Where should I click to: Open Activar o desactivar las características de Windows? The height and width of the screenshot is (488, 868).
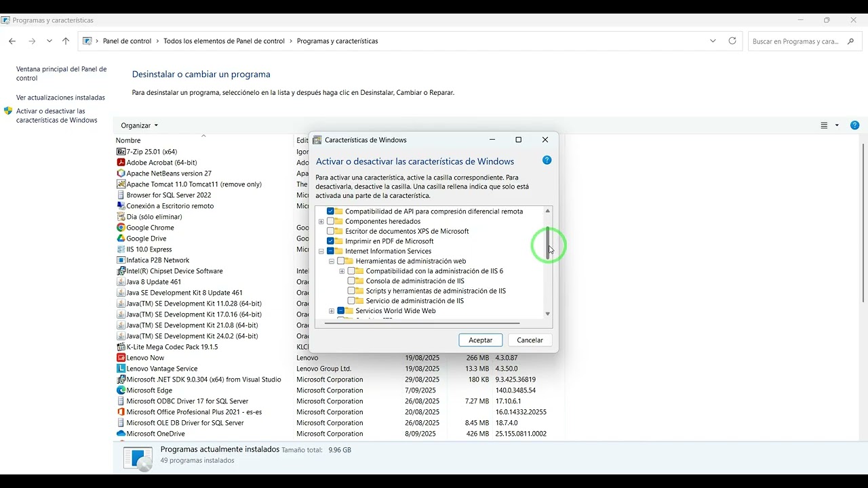57,116
